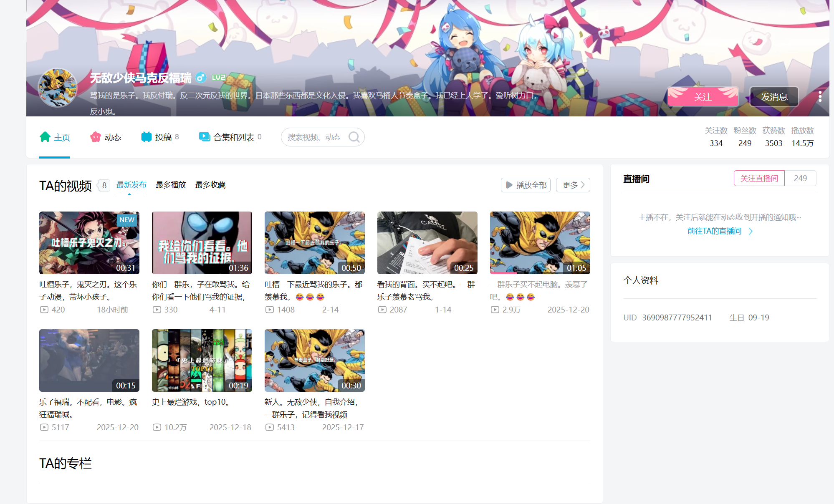Type in the 搜索视频、动态 search field
The image size is (834, 504).
[314, 137]
